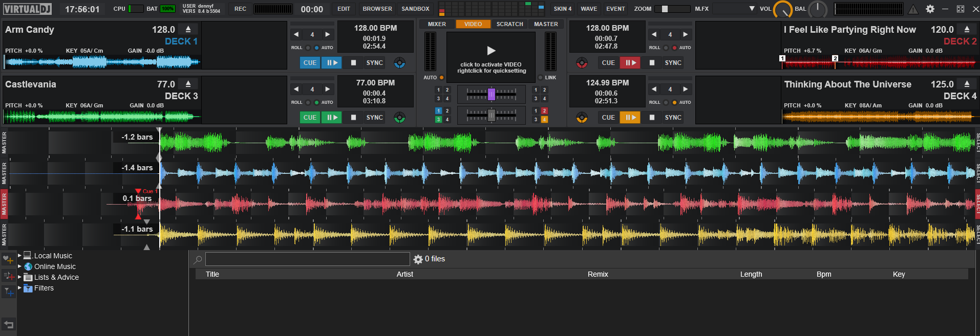Screen dimensions: 980x336
Task: Toggle the ROLL loop mode on Deck 2
Action: (666, 48)
